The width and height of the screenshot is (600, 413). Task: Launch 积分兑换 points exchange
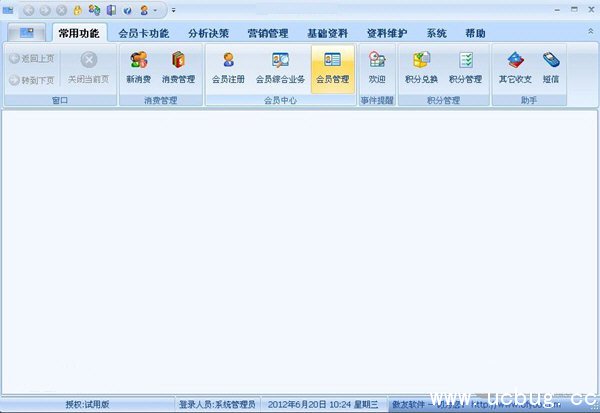click(x=421, y=67)
